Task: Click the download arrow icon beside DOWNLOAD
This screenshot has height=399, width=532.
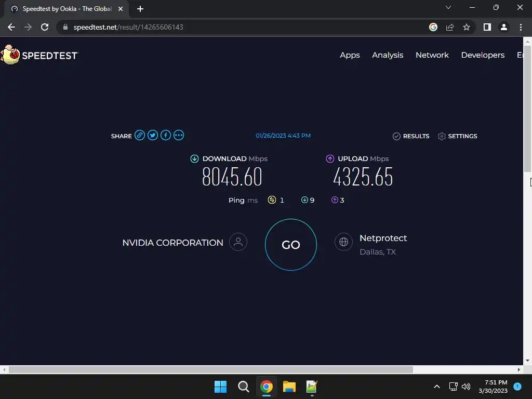Action: [x=194, y=159]
